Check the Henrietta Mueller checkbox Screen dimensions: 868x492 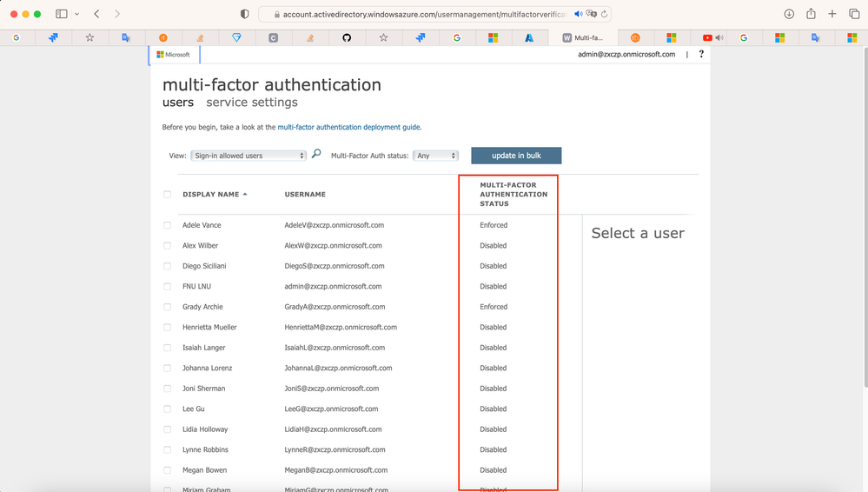point(167,328)
